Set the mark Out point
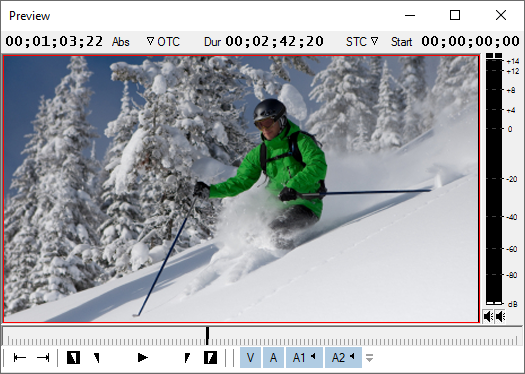This screenshot has width=525, height=374. coord(210,358)
